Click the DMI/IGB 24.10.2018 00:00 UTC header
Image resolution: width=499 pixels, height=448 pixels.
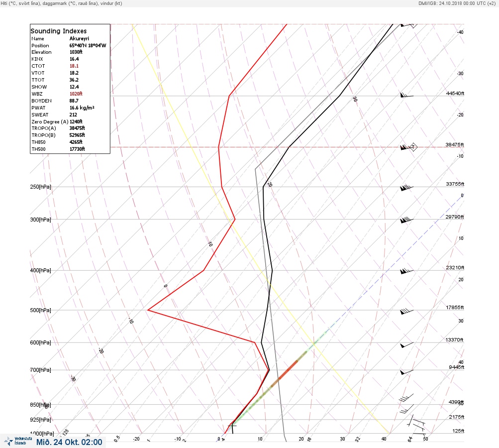click(x=457, y=3)
